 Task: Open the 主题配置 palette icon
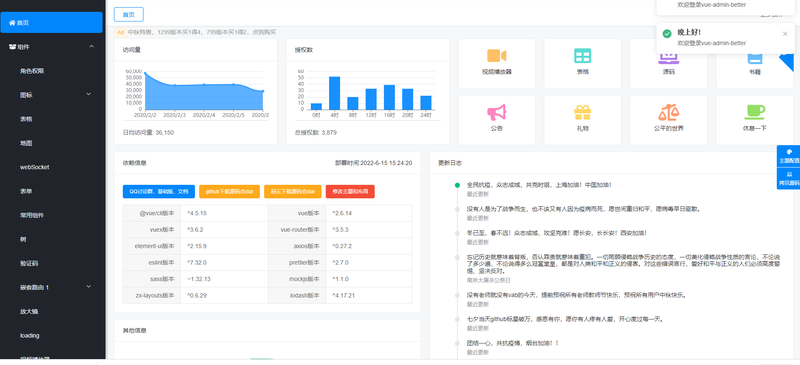(x=789, y=152)
